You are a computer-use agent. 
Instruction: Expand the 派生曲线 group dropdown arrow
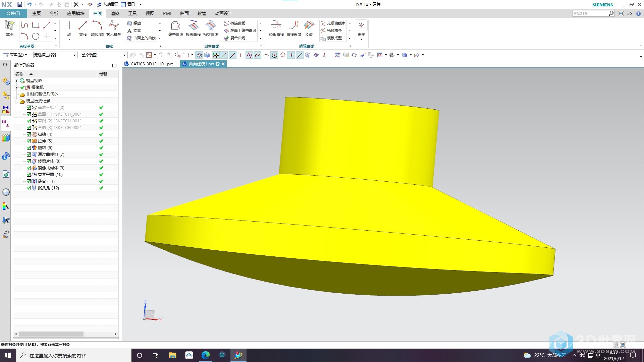click(x=261, y=46)
